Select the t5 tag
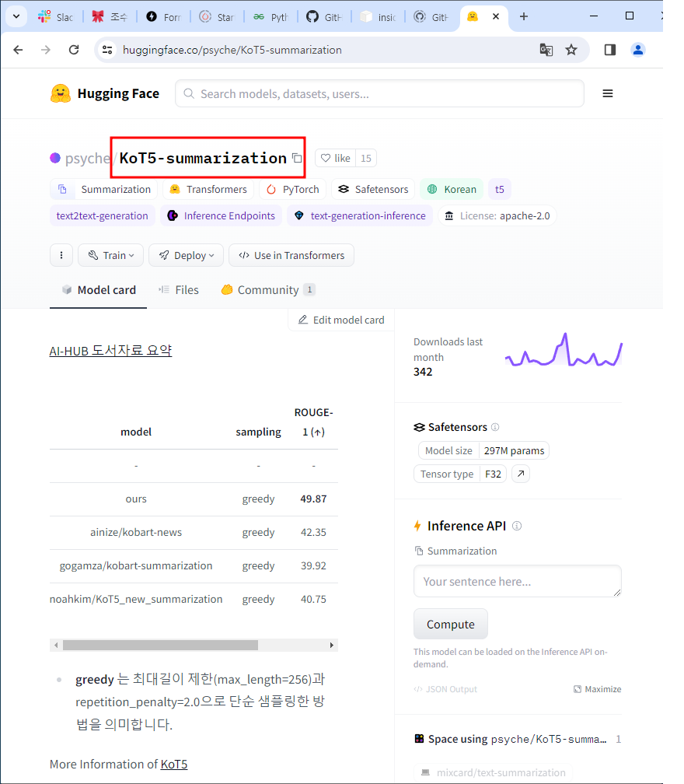The height and width of the screenshot is (784, 684). coord(500,189)
